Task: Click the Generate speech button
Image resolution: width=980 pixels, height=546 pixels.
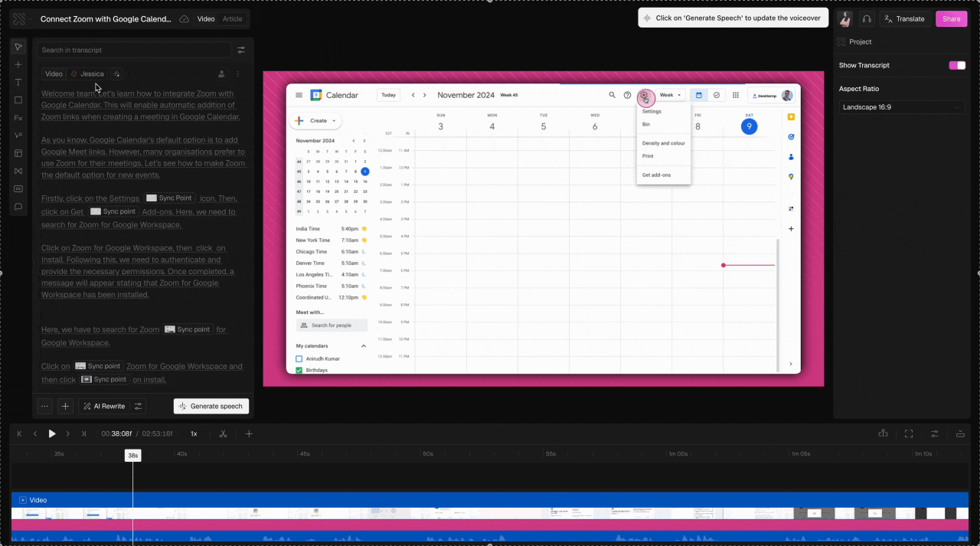Action: click(x=211, y=407)
